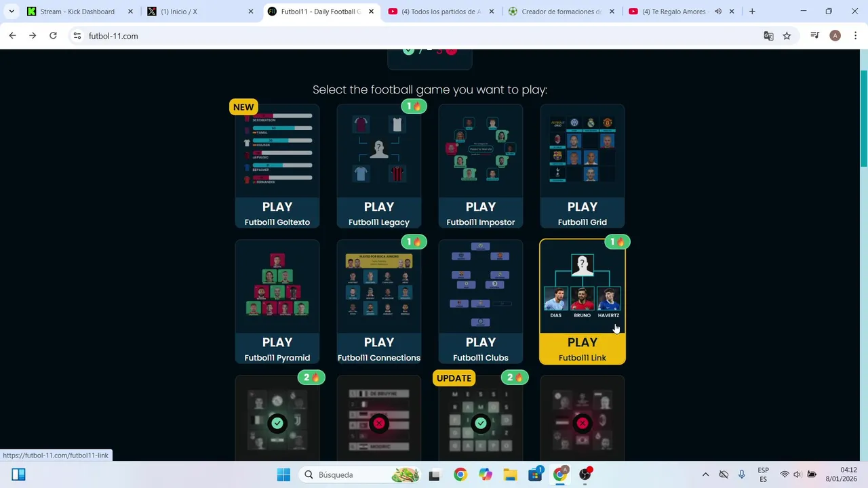Open Connections Boca Juniors preview image
The image size is (868, 488).
click(379, 286)
